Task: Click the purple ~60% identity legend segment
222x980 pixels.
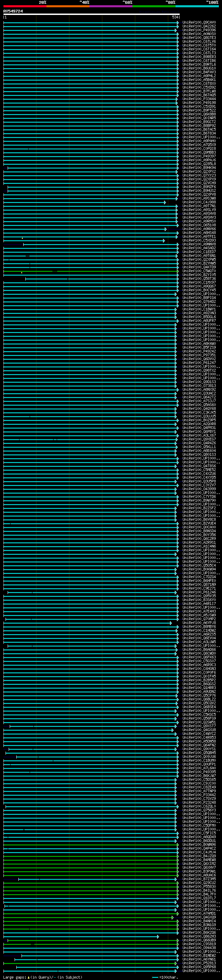Action: click(x=111, y=6)
